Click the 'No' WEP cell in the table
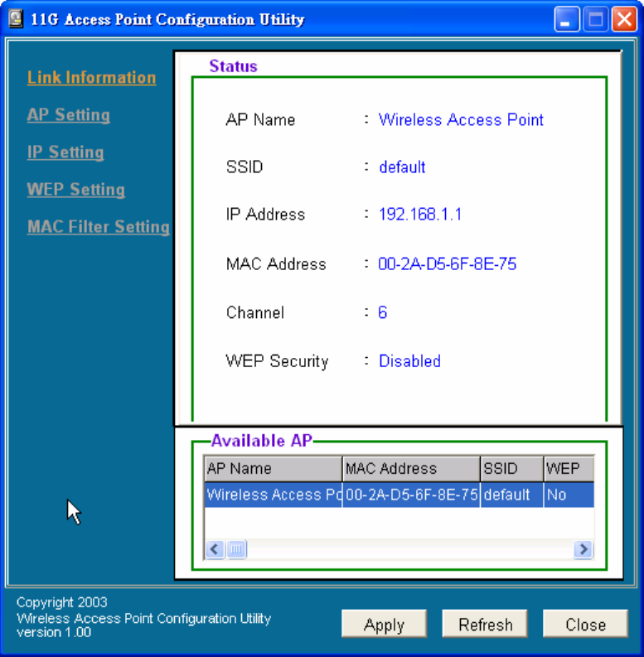 pos(569,495)
